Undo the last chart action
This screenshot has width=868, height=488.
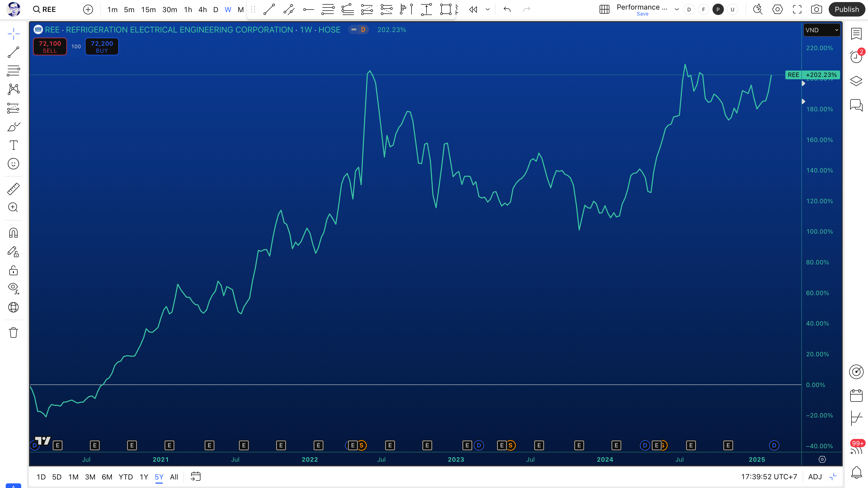point(507,10)
